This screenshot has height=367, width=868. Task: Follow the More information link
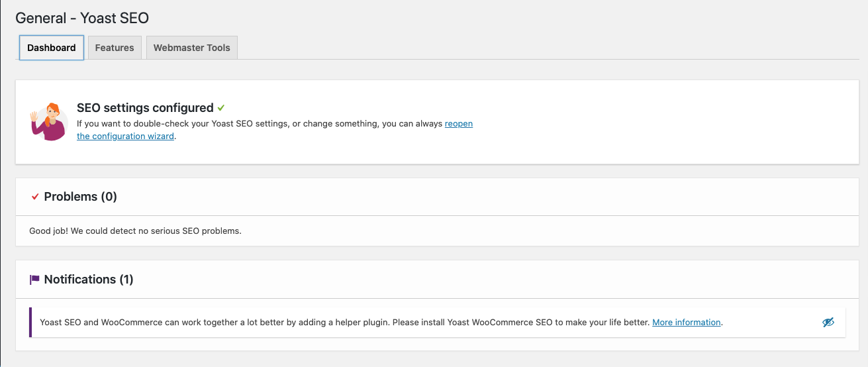(x=687, y=323)
